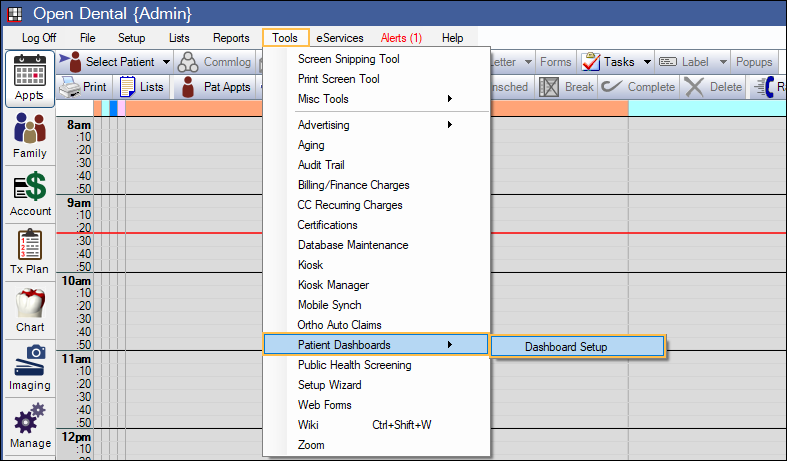The width and height of the screenshot is (787, 461).
Task: Click the Delete X icon
Action: coord(694,87)
